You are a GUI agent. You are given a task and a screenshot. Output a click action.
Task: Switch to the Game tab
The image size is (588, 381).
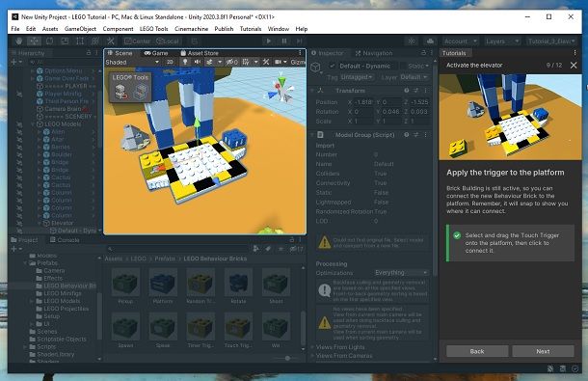click(x=156, y=53)
